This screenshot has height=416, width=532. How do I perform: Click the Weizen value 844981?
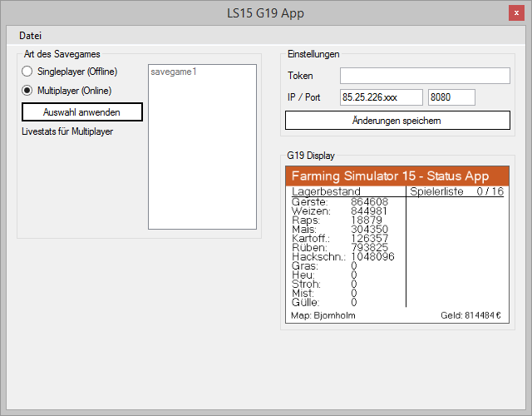coord(369,210)
